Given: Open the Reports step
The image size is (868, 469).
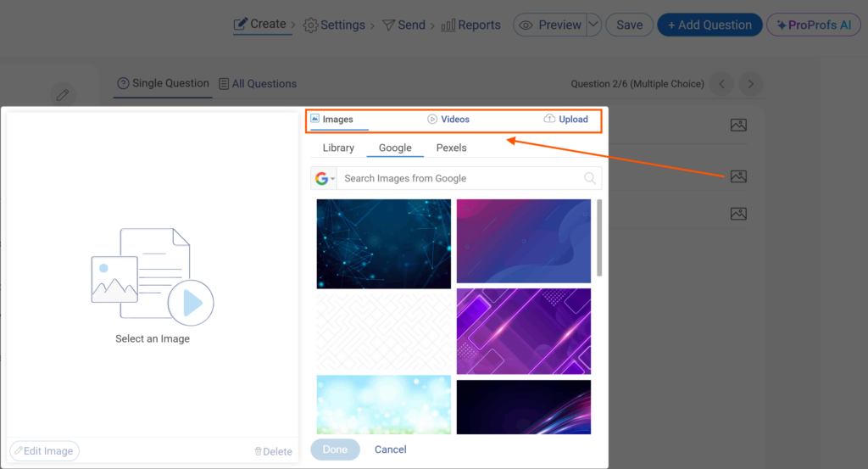Looking at the screenshot, I should (x=470, y=25).
